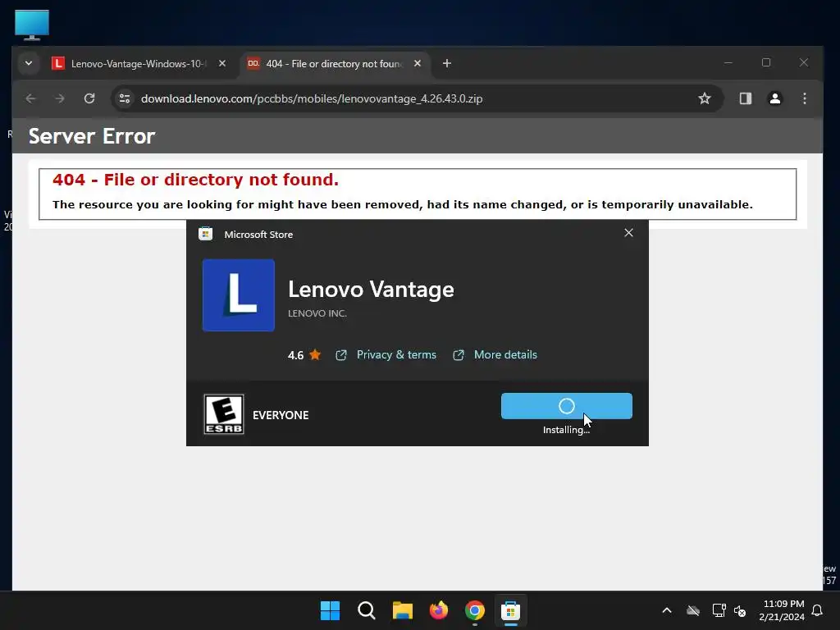Image resolution: width=840 pixels, height=630 pixels.
Task: Go back to the previous page
Action: pyautogui.click(x=30, y=98)
